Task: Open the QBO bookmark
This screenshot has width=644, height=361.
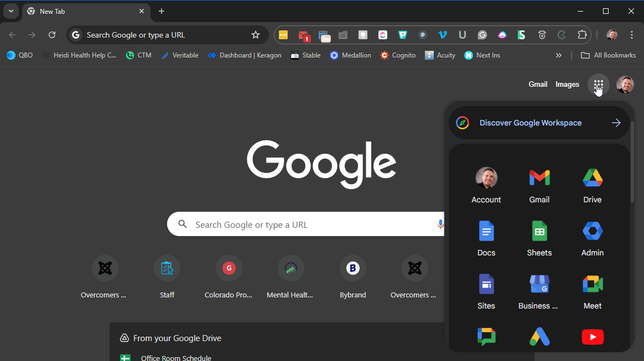Action: tap(20, 55)
